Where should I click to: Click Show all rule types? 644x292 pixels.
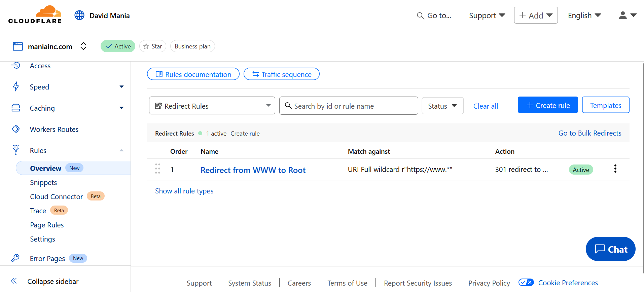pos(184,191)
